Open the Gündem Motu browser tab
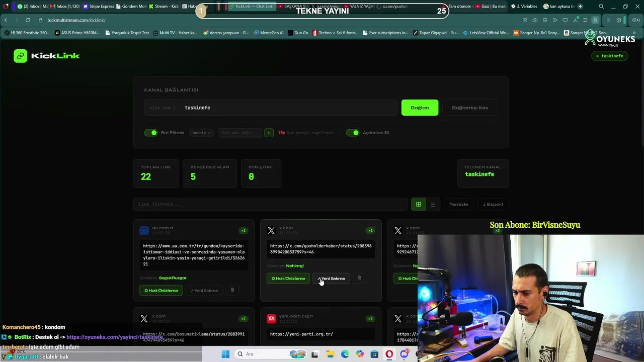 pyautogui.click(x=131, y=7)
